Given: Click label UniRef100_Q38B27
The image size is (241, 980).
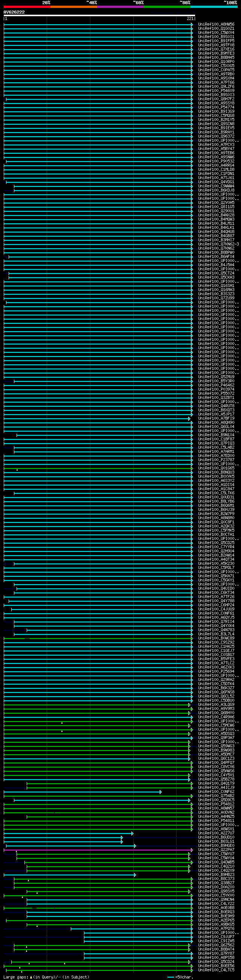Looking at the screenshot, I should 216,883.
